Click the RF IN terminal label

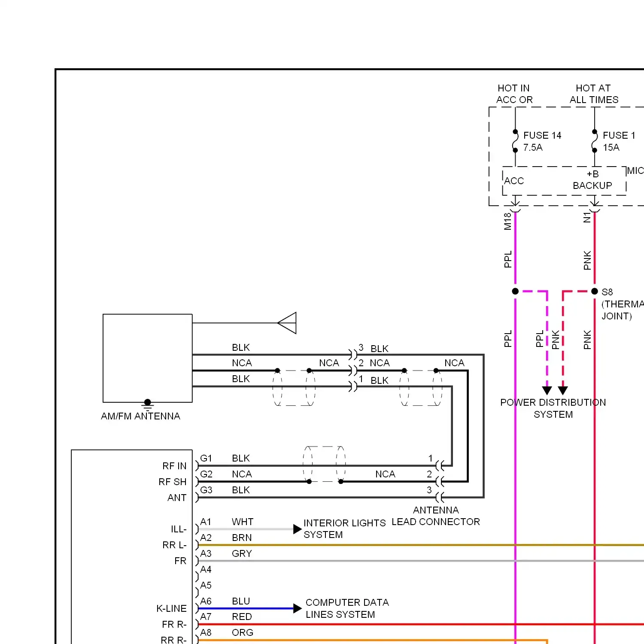coord(174,466)
